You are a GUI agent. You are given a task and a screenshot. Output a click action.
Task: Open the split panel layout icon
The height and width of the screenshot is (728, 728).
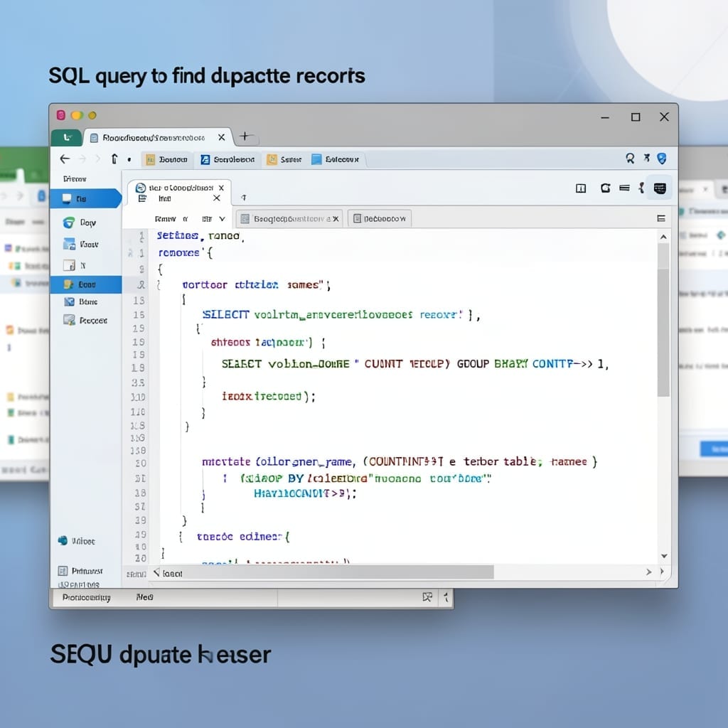580,188
